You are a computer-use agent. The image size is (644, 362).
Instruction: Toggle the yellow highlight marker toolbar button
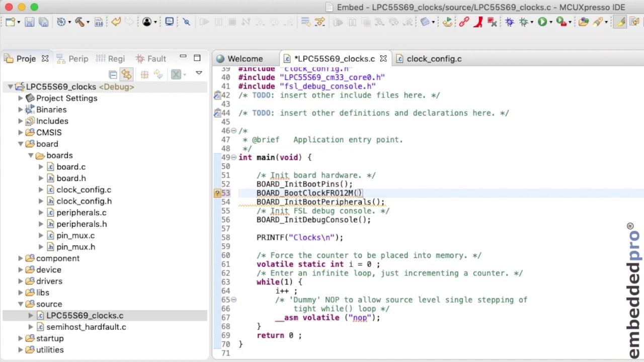click(621, 22)
